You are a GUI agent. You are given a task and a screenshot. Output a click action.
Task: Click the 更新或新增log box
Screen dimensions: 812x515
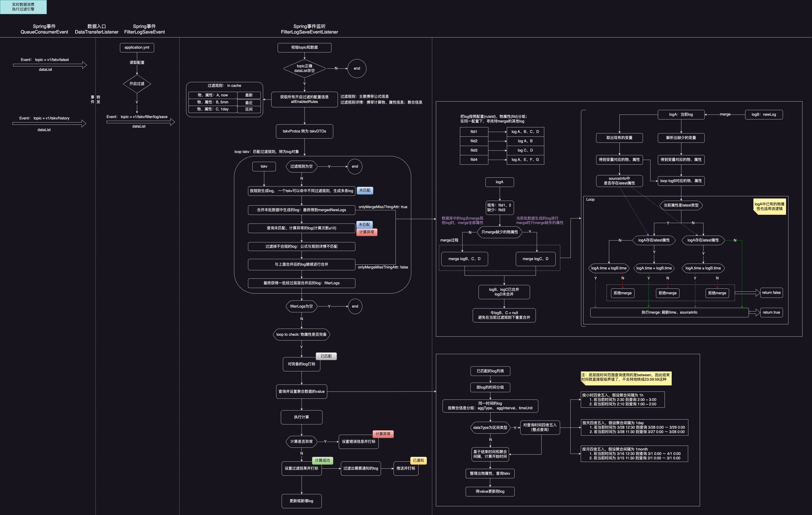(x=301, y=501)
